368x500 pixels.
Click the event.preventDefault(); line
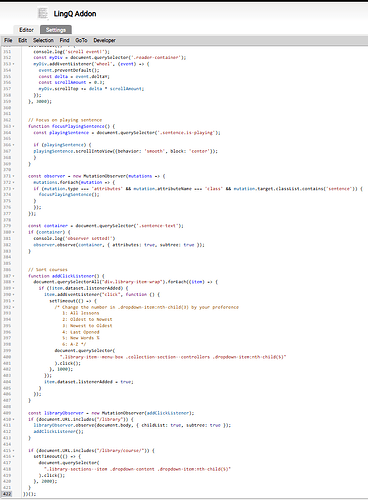click(69, 70)
